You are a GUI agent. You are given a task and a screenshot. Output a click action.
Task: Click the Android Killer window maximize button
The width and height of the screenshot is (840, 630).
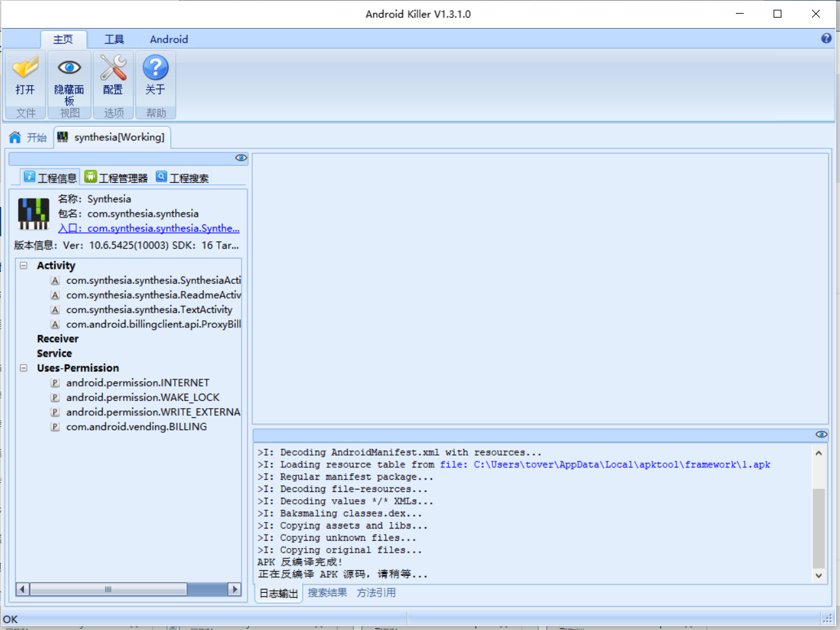(x=777, y=14)
